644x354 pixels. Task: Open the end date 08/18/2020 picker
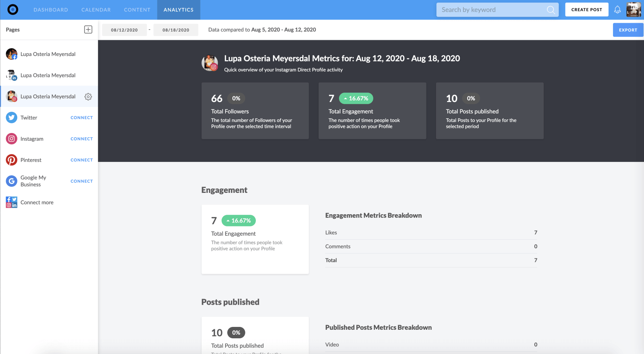(x=176, y=30)
